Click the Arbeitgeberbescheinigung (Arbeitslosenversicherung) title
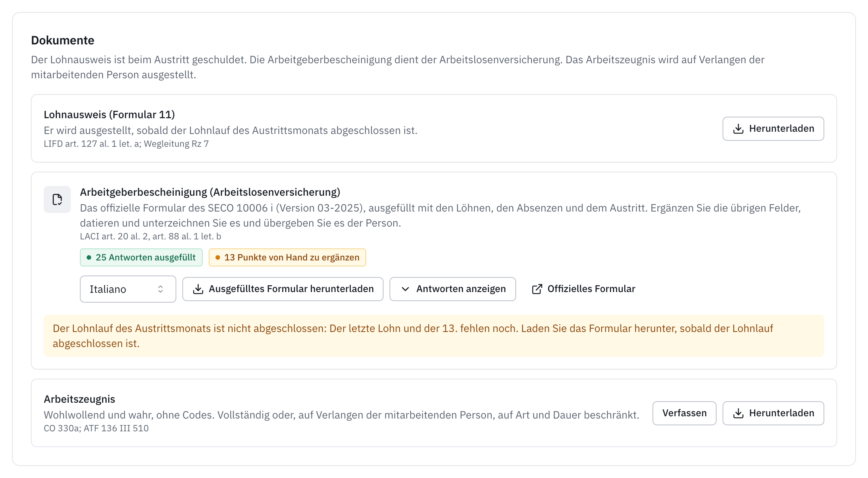This screenshot has width=868, height=478. [x=210, y=192]
